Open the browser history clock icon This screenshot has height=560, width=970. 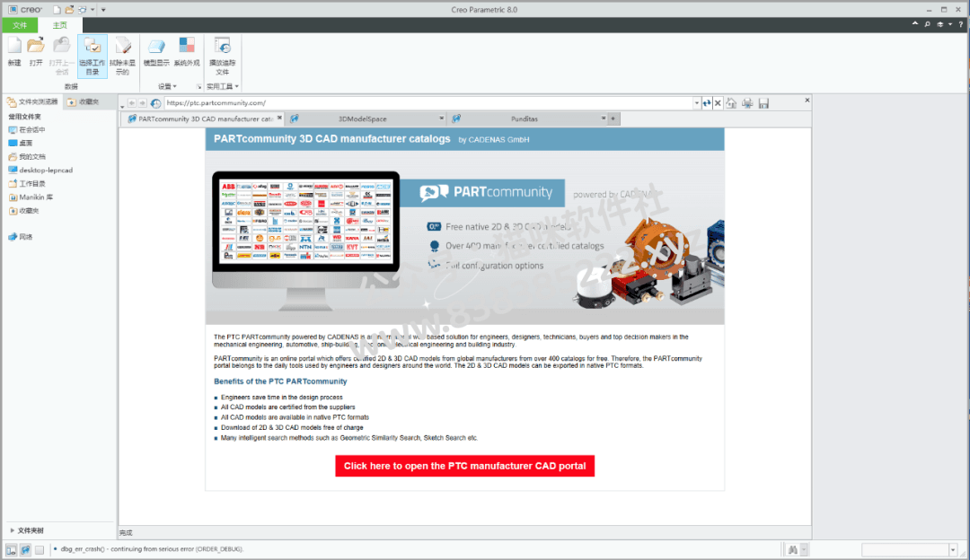(156, 103)
